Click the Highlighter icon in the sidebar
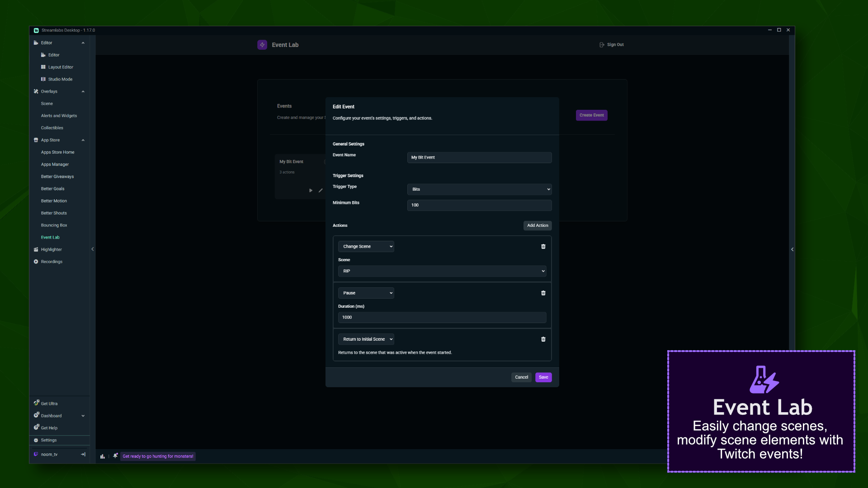868x488 pixels. pos(36,249)
